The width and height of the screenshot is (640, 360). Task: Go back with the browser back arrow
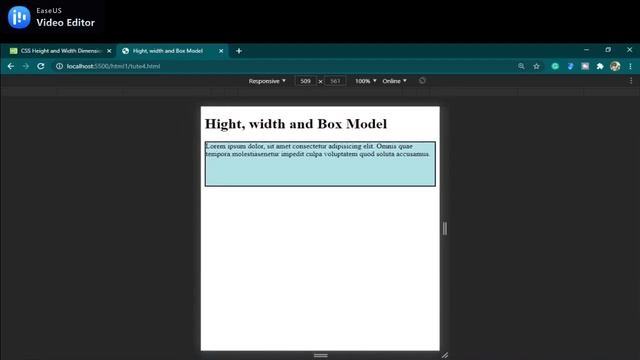click(11, 66)
